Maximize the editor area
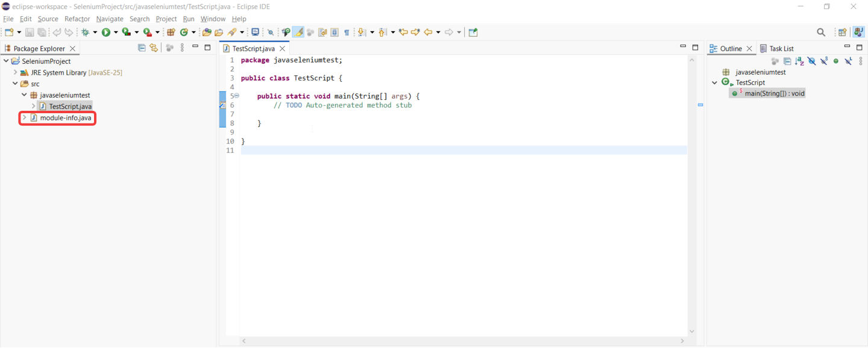This screenshot has width=868, height=348. point(695,47)
